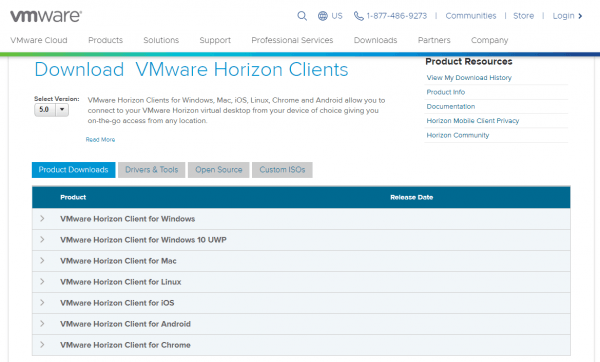Click the Login arrow icon
The image size is (600, 362).
580,16
